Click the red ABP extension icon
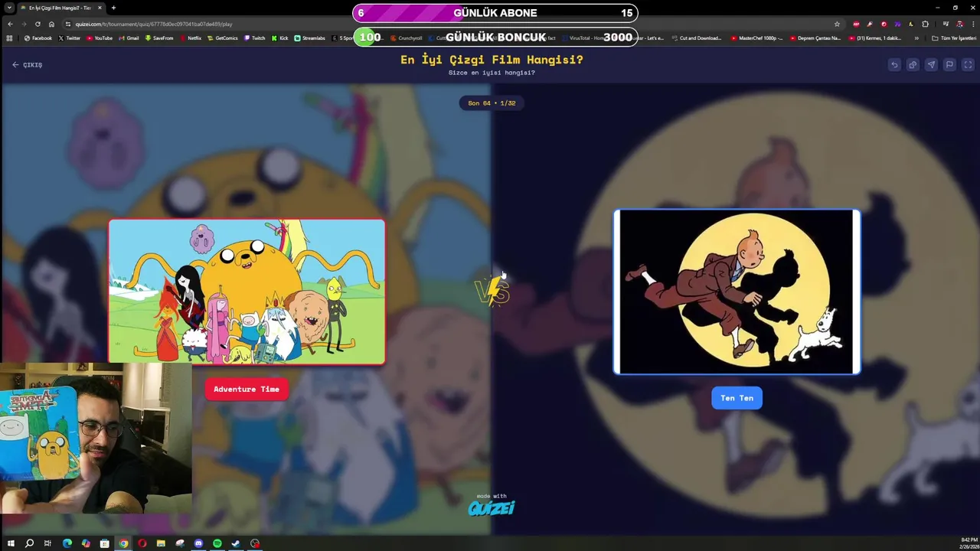 [x=856, y=24]
